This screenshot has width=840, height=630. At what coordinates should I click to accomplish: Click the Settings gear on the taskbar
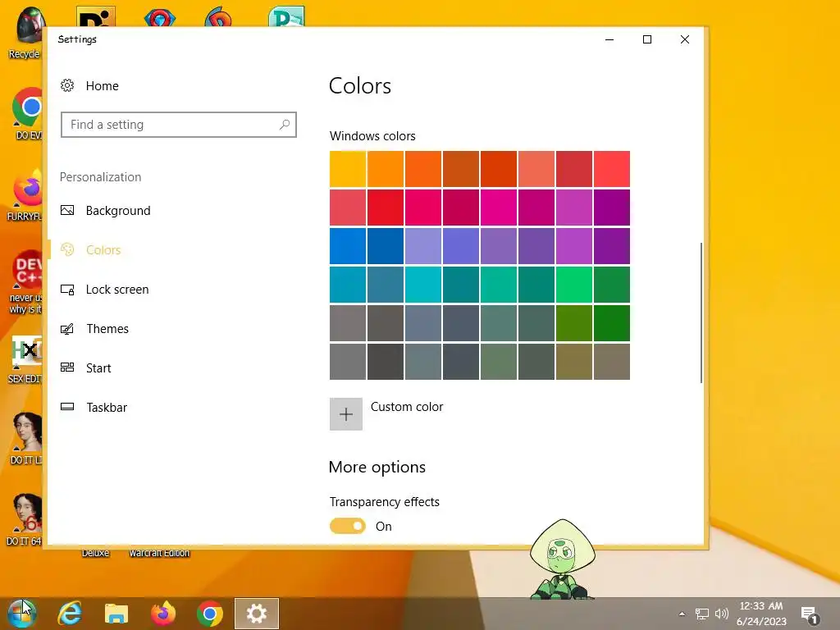(257, 614)
